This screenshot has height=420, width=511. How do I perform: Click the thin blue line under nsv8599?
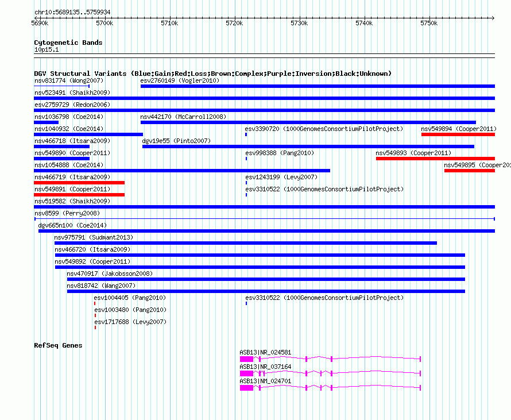[264, 219]
